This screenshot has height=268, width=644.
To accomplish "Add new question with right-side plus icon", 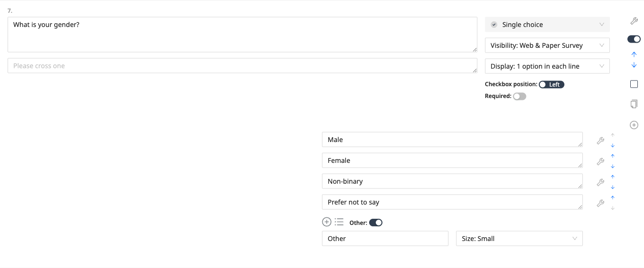I will (x=634, y=125).
